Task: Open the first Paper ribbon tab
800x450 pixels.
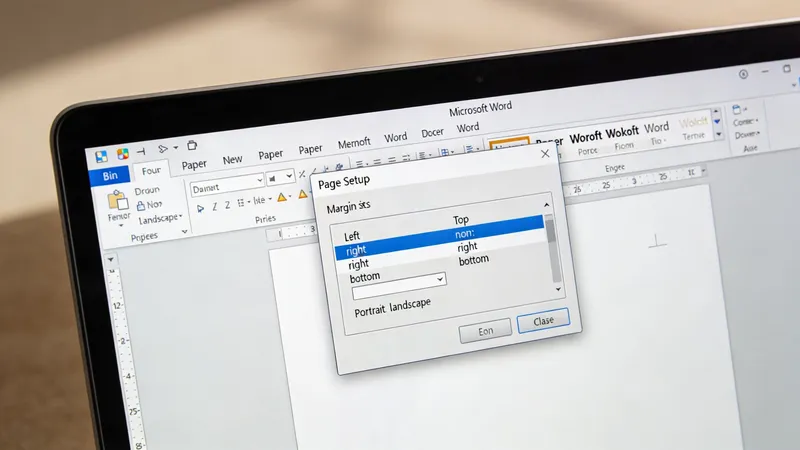Action: pos(194,165)
